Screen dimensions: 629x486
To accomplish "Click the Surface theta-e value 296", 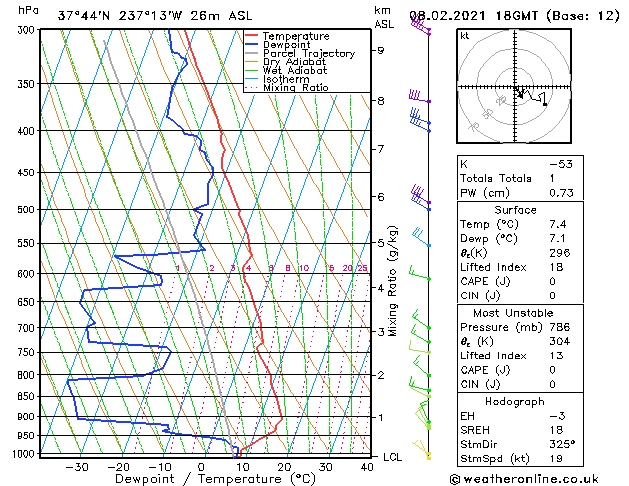I will [x=560, y=253].
